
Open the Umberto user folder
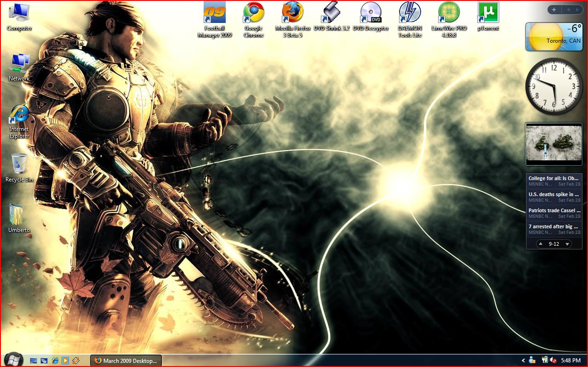point(19,219)
